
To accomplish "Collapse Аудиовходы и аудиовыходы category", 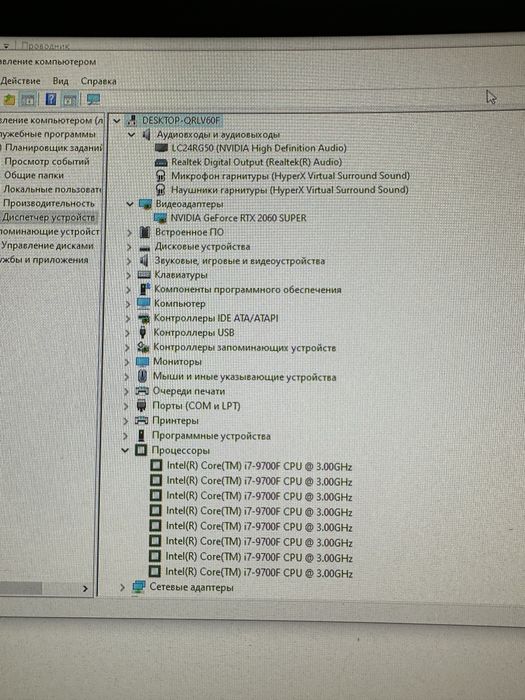I will (x=131, y=134).
